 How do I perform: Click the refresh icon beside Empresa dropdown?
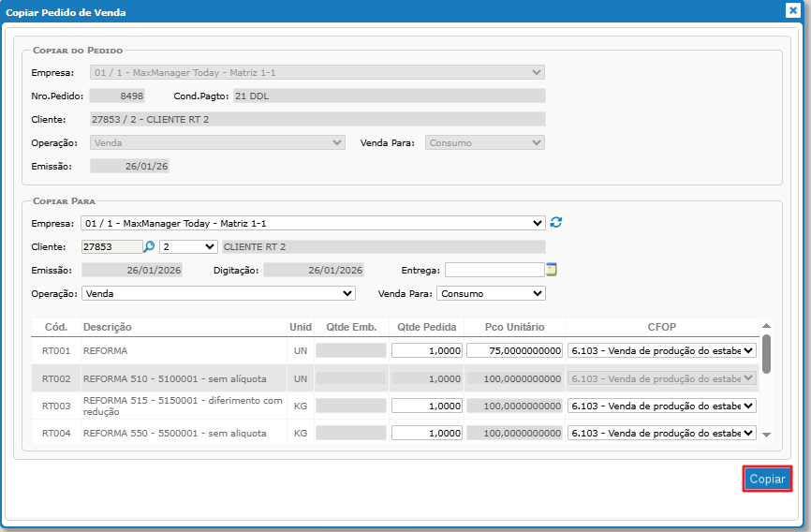click(x=556, y=223)
